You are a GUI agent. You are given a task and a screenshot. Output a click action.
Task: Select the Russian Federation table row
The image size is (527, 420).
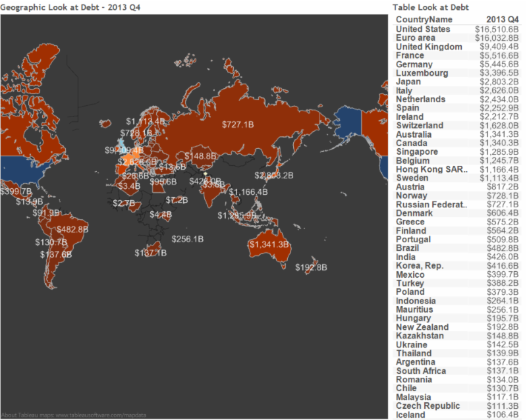pos(457,204)
